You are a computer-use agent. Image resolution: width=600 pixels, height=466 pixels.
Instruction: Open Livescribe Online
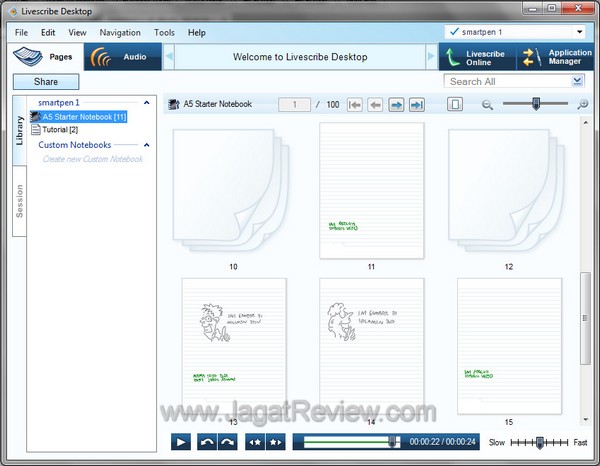[x=476, y=58]
